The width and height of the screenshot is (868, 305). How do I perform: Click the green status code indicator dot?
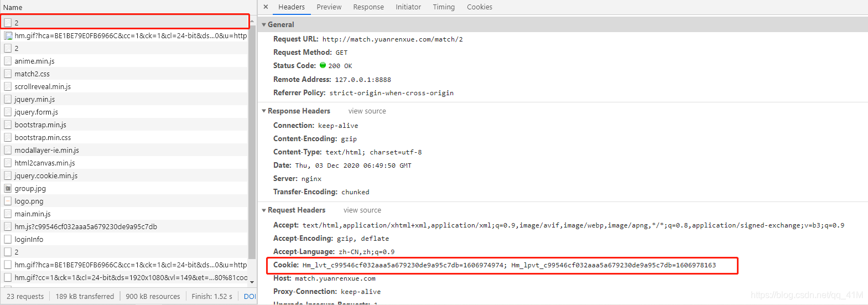click(x=323, y=65)
